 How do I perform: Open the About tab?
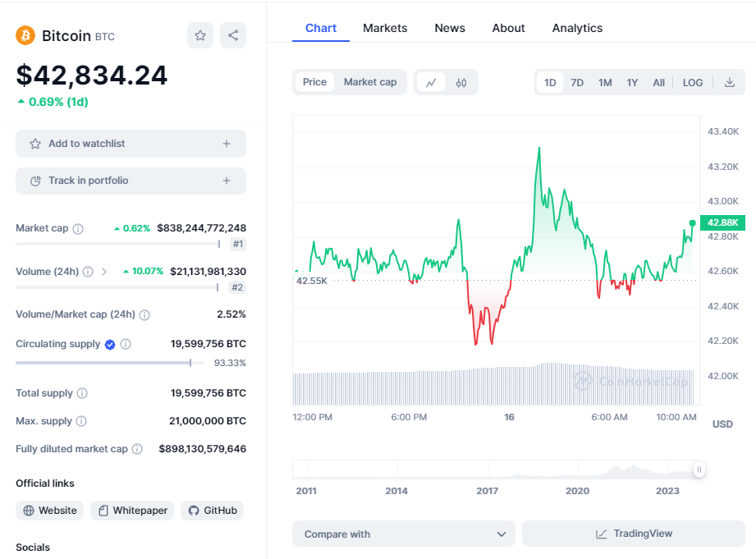[508, 28]
